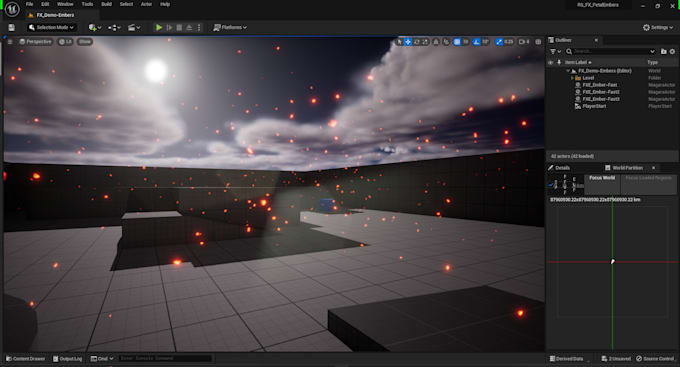
Task: Click the viewport Show button
Action: pos(85,42)
